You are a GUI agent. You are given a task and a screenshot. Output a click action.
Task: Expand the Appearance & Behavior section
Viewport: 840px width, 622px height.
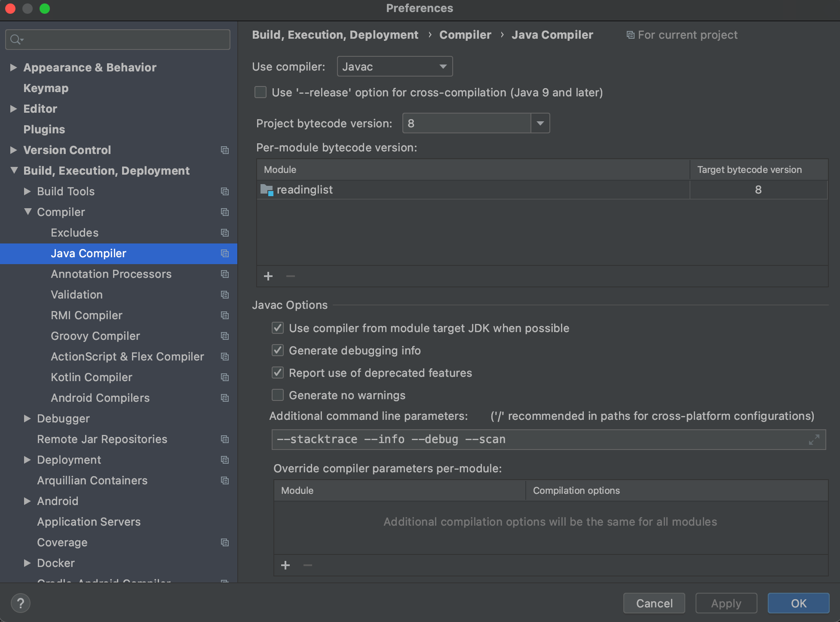click(x=14, y=68)
